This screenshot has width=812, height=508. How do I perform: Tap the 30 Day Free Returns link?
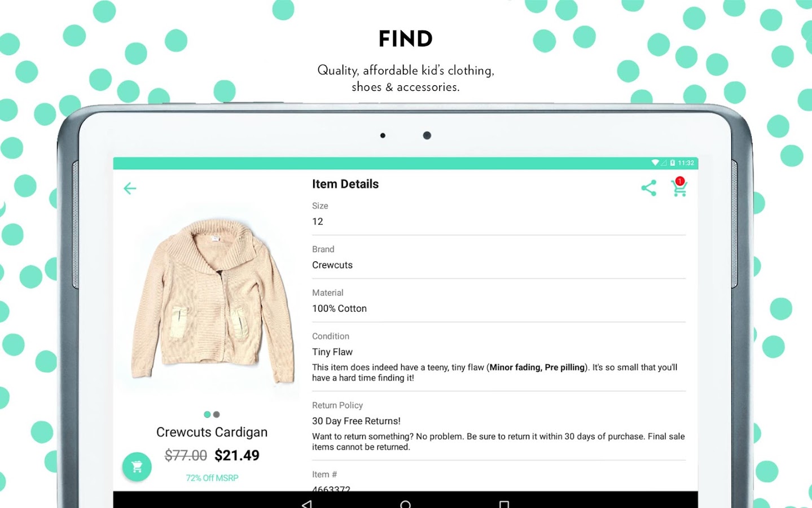coord(356,421)
